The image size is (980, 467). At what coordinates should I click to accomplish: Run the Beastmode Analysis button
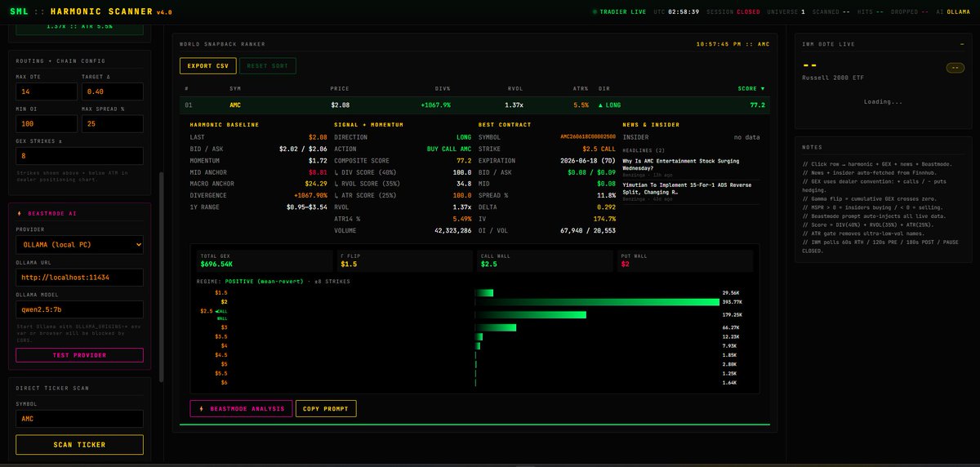click(x=241, y=408)
